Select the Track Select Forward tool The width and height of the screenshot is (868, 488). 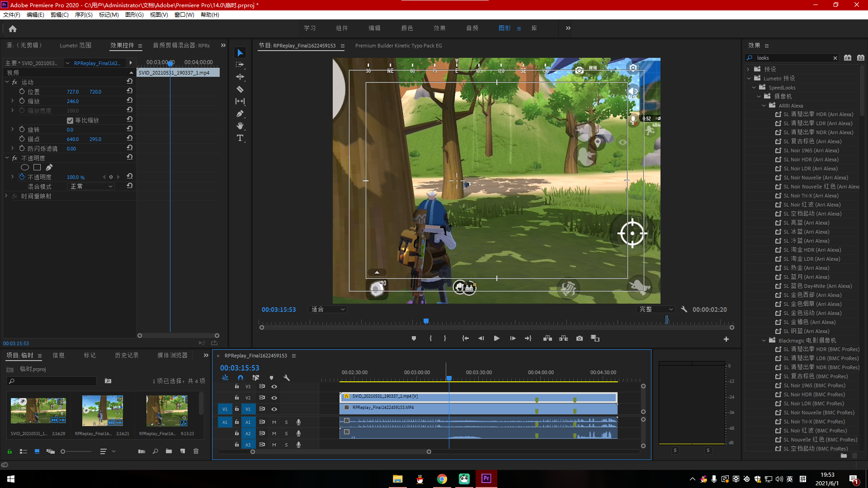(x=240, y=65)
